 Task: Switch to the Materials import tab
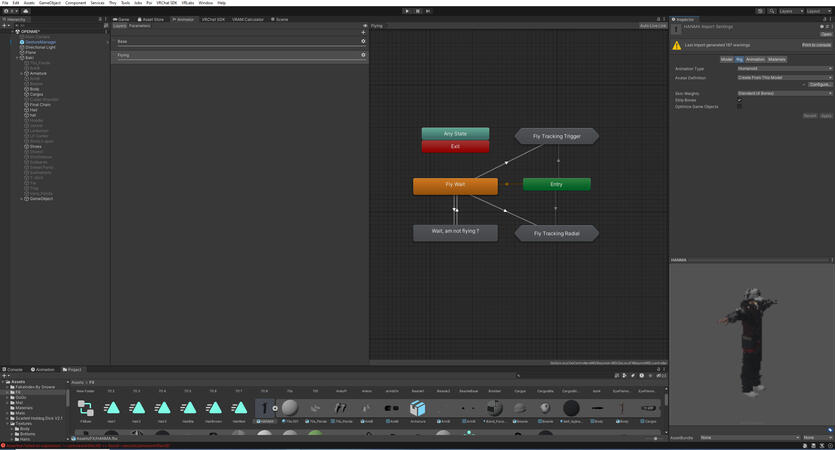click(777, 60)
